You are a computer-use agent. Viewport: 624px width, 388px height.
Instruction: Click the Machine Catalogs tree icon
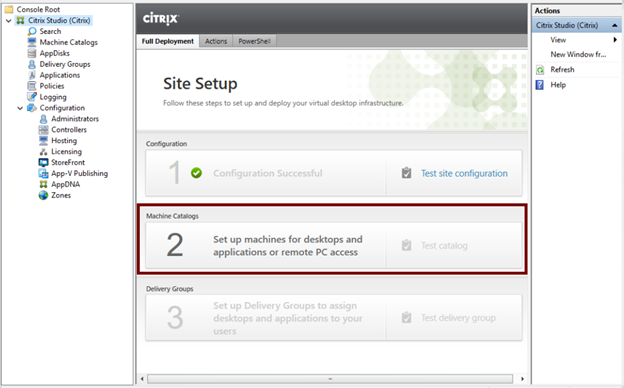tap(32, 42)
